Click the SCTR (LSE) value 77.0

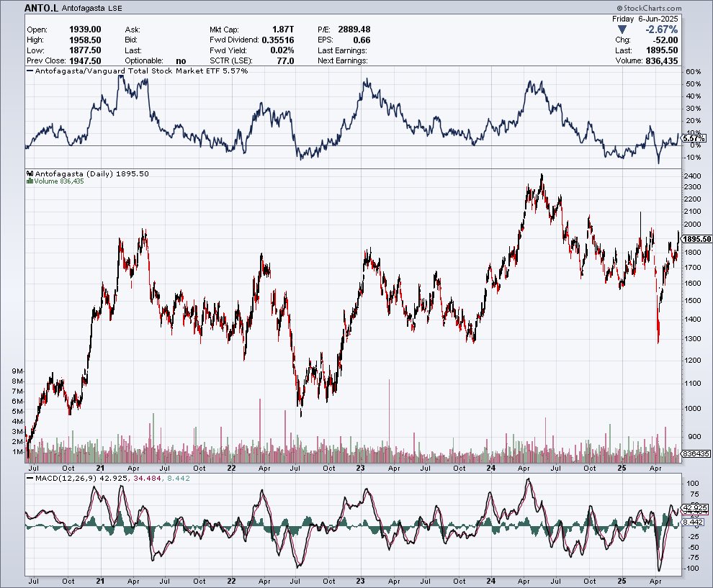point(286,61)
